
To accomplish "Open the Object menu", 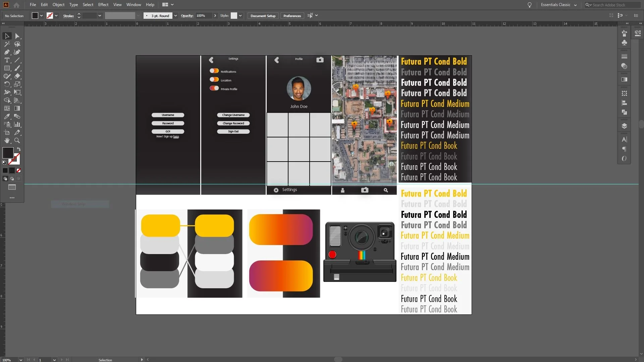I will point(58,5).
